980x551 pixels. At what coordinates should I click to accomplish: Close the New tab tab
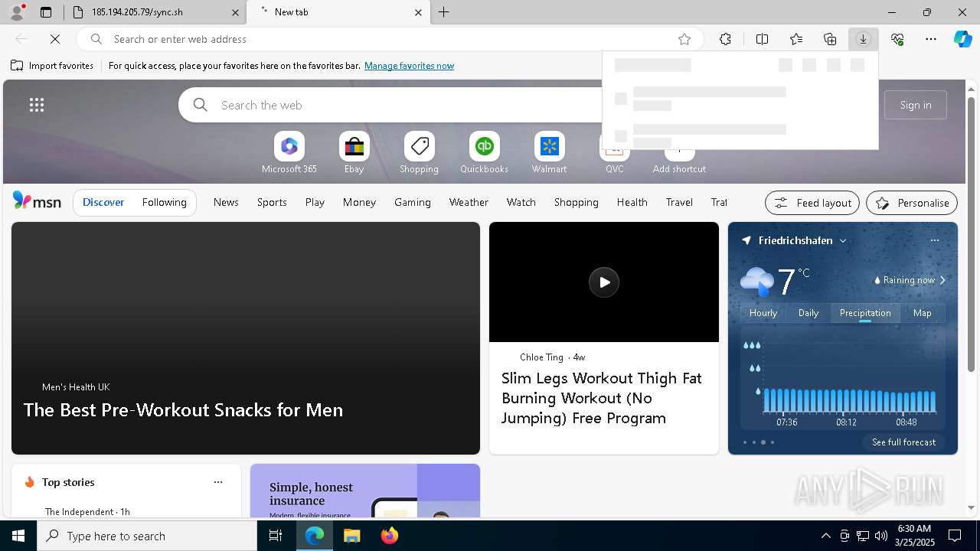pyautogui.click(x=418, y=12)
